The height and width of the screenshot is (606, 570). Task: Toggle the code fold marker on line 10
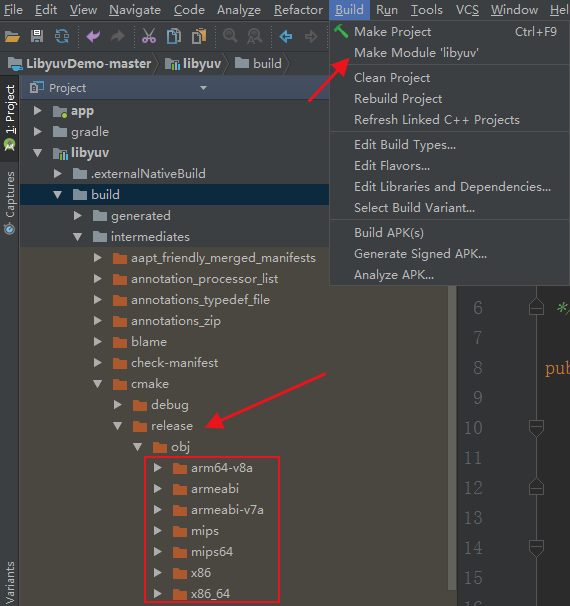[536, 428]
